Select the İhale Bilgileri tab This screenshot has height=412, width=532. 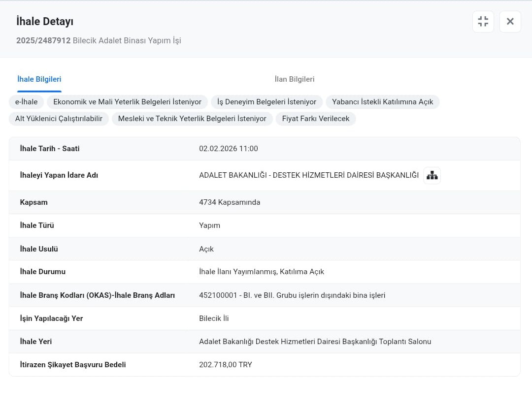(x=39, y=79)
